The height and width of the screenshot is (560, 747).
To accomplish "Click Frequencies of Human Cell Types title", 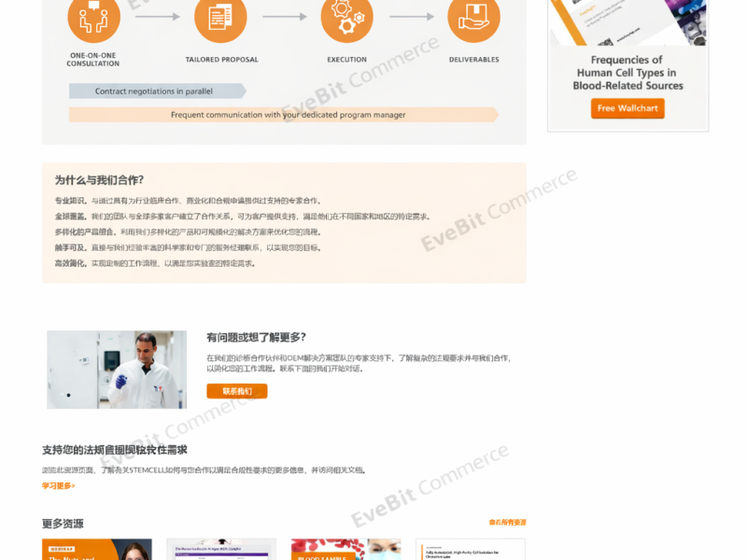I will 627,73.
